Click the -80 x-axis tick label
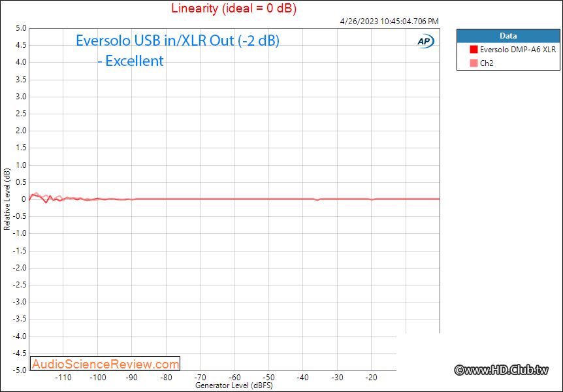This screenshot has height=392, width=563. coord(166,377)
